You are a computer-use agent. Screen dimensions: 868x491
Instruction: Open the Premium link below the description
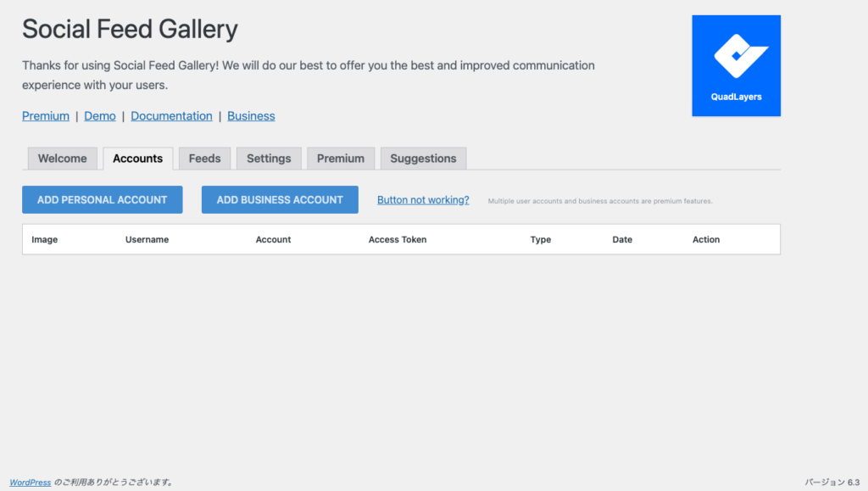click(46, 116)
